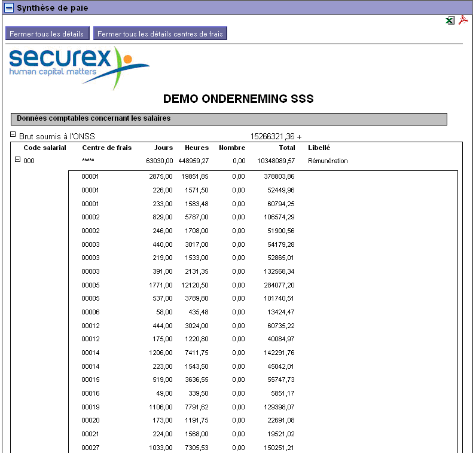
Task: Select the total 19521,02
Action: pos(281,434)
